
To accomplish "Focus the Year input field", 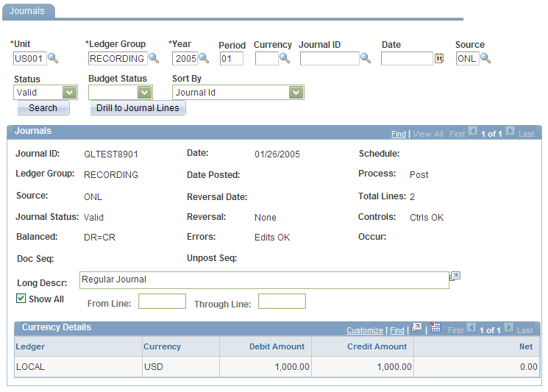I will (x=185, y=58).
